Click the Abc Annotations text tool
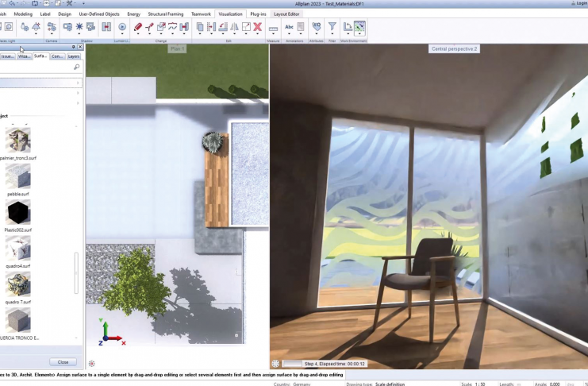This screenshot has width=588, height=386. pos(289,27)
